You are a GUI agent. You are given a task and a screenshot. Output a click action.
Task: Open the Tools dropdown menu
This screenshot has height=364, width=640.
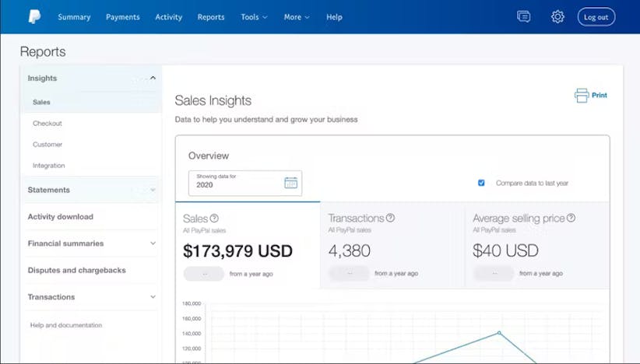(x=254, y=17)
